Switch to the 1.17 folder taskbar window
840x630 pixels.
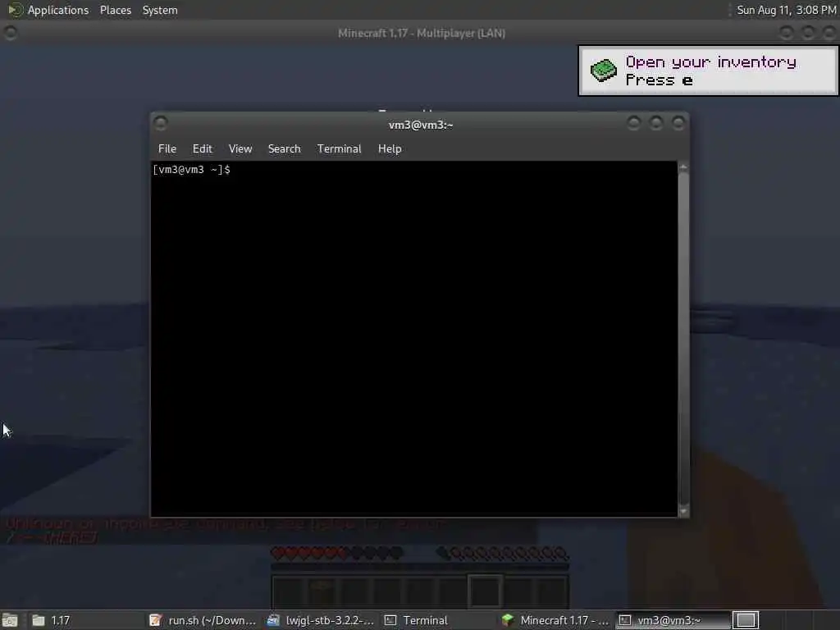pos(85,620)
